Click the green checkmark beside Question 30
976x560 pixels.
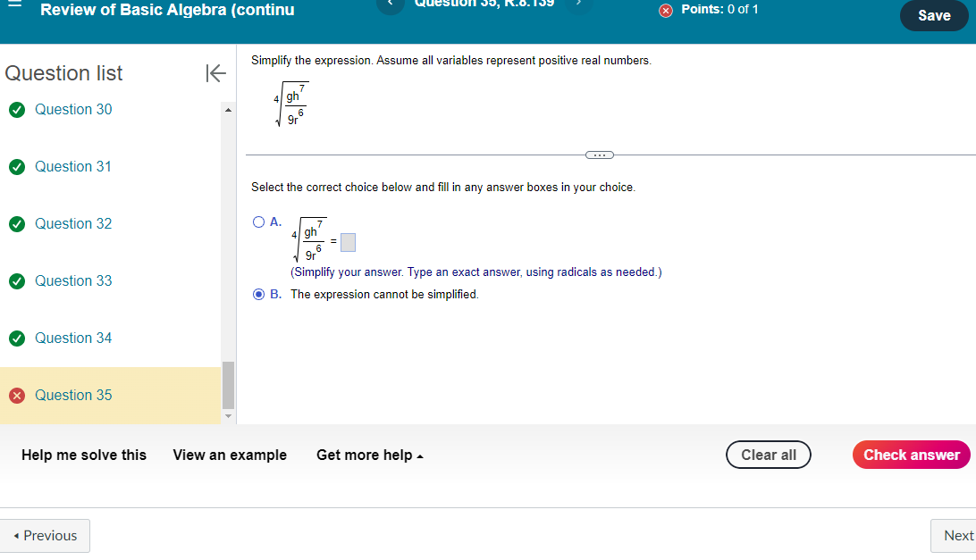pos(17,109)
